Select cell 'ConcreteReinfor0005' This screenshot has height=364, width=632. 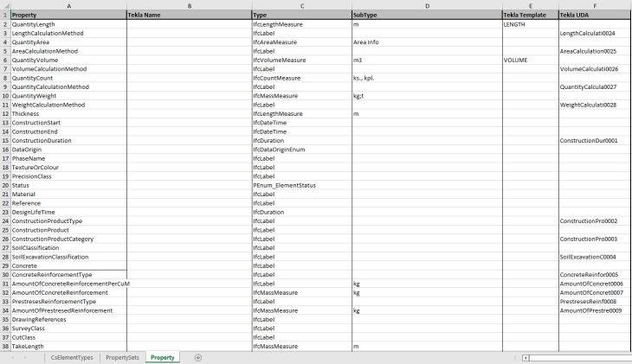click(595, 275)
